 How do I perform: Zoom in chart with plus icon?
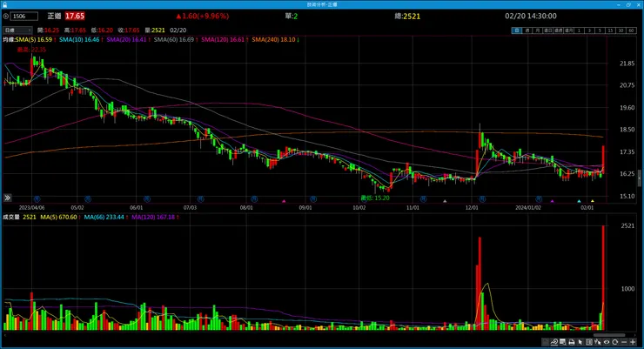click(633, 342)
